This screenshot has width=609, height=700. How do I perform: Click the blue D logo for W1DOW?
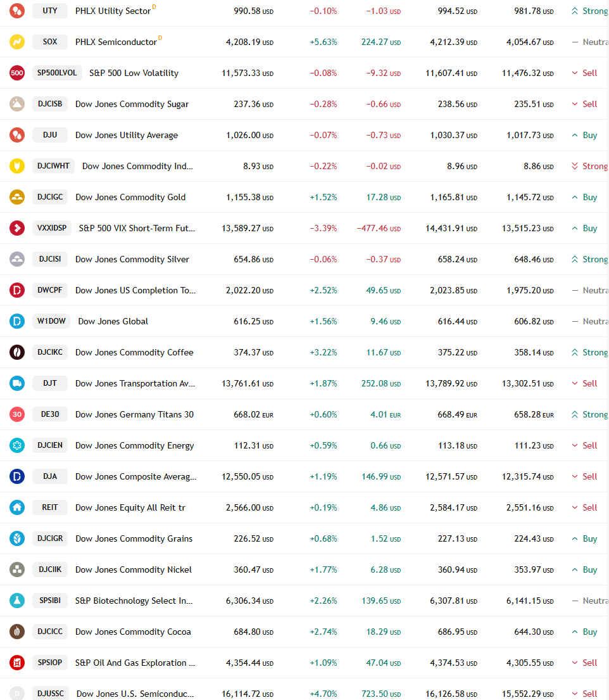pyautogui.click(x=17, y=321)
